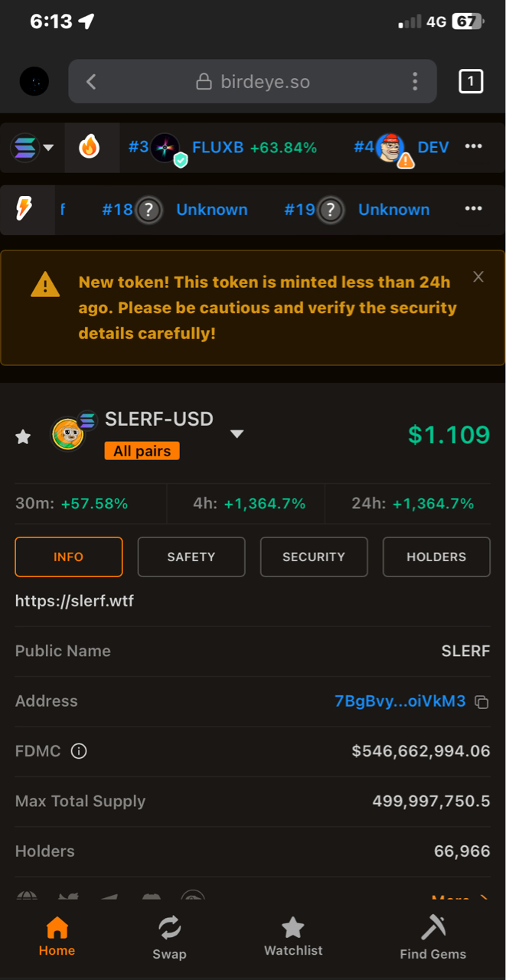506x980 pixels.
Task: Tap the browser back arrow
Action: tap(91, 81)
